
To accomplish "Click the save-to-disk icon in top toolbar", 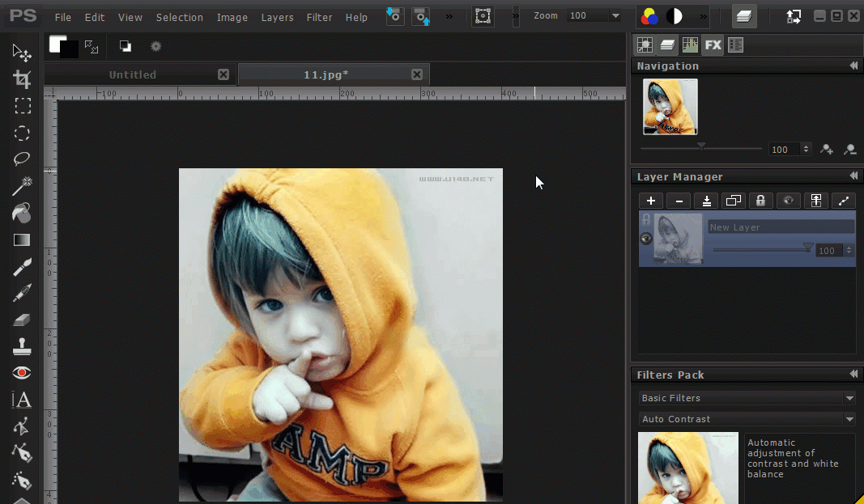I will [421, 16].
